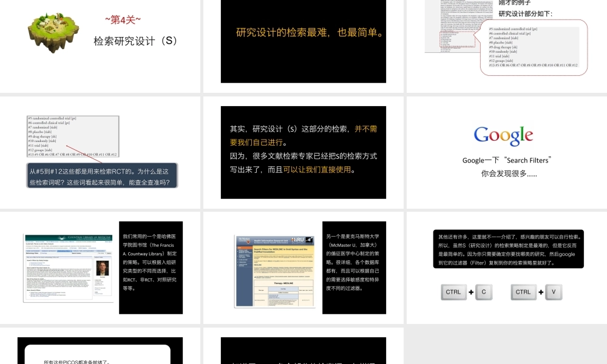Click the Google logo on the search filters slide
607x364 pixels.
(x=503, y=135)
